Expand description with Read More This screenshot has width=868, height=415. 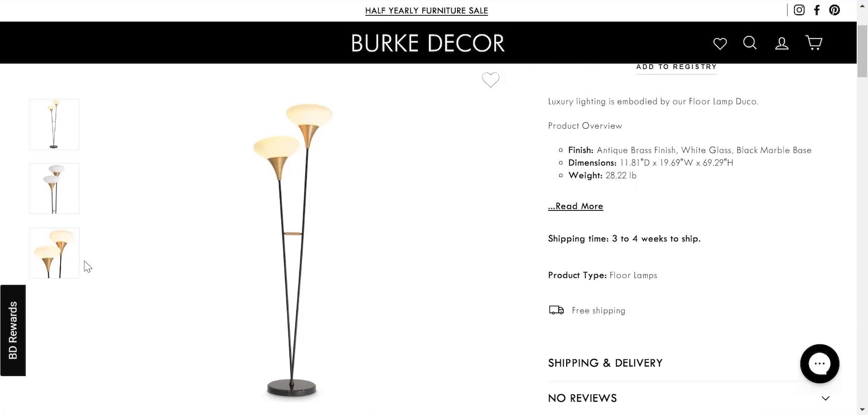[576, 206]
